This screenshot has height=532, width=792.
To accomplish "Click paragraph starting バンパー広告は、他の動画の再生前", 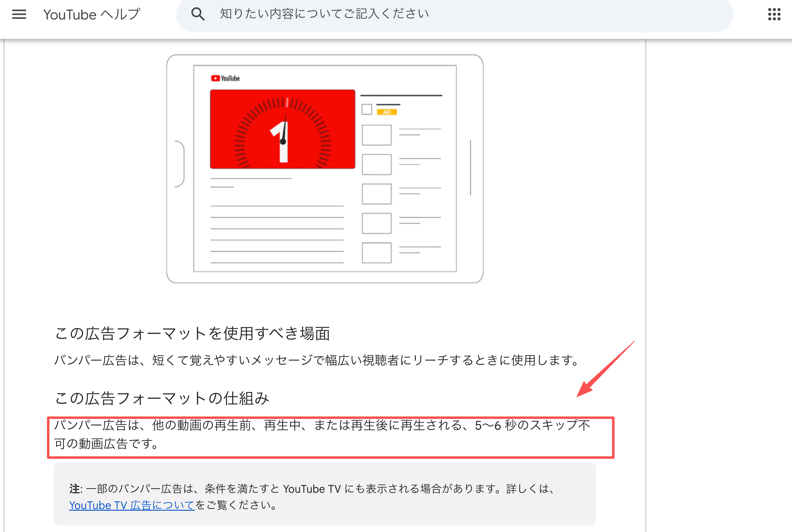I will (322, 434).
